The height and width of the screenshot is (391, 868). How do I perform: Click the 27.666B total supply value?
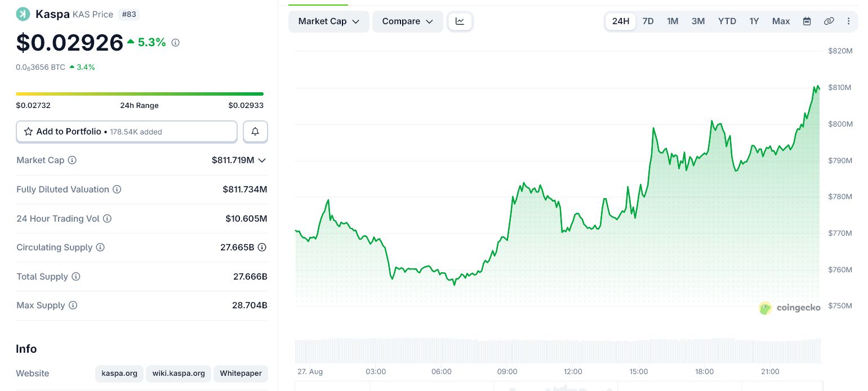point(251,277)
